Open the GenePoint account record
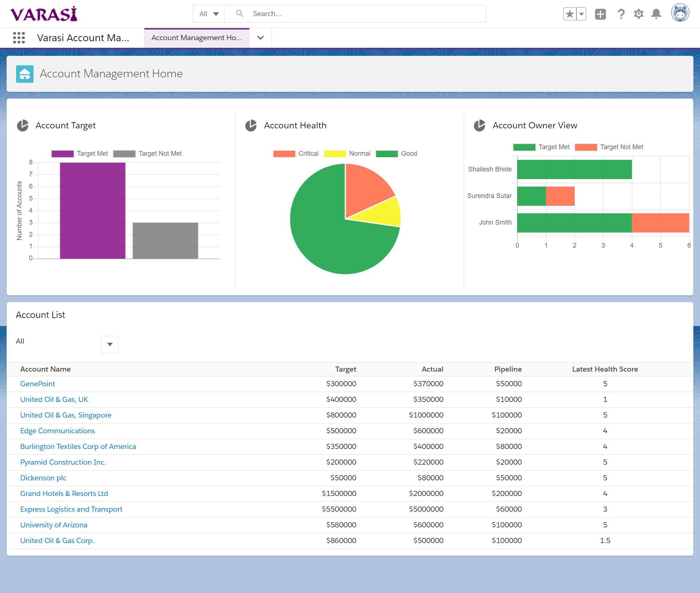Screen dimensions: 700x593 click(x=38, y=384)
